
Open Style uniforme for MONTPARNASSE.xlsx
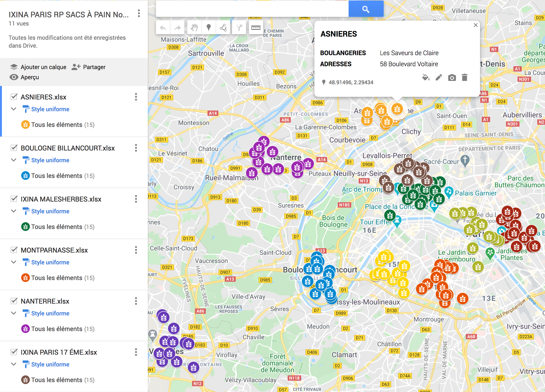point(50,262)
